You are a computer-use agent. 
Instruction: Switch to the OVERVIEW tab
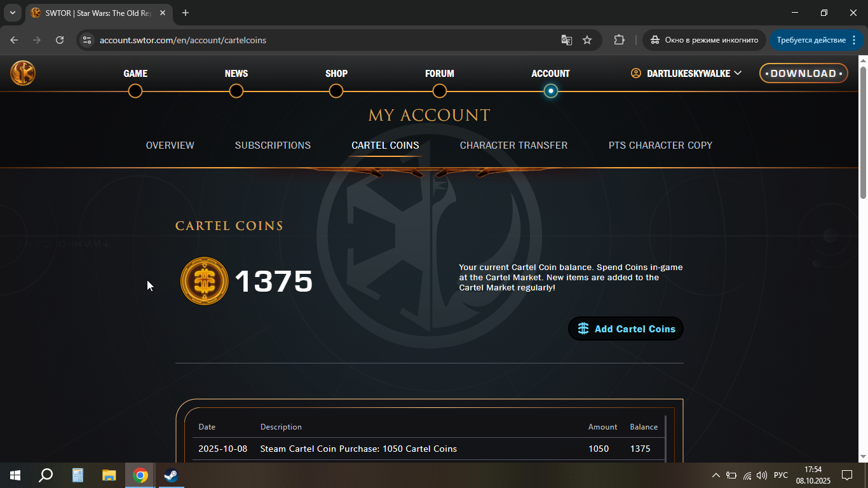click(170, 146)
